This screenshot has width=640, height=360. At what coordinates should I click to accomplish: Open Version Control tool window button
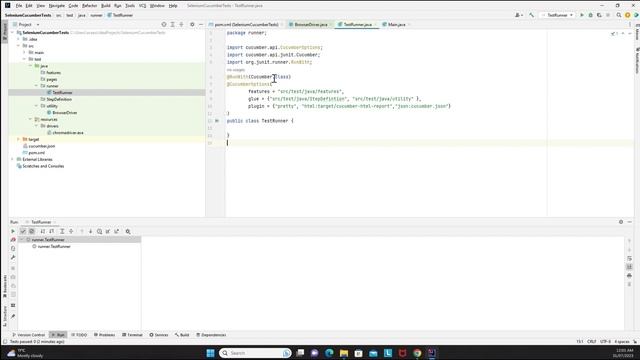tap(29, 335)
